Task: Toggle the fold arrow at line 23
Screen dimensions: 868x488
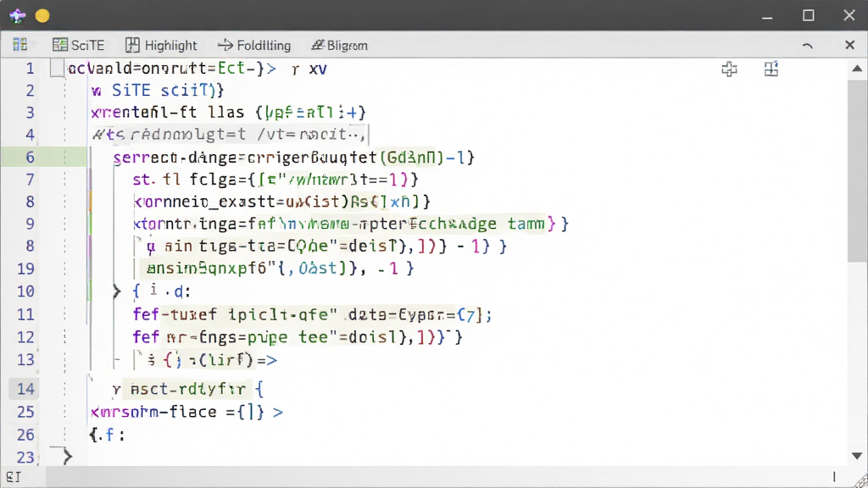Action: (67, 457)
